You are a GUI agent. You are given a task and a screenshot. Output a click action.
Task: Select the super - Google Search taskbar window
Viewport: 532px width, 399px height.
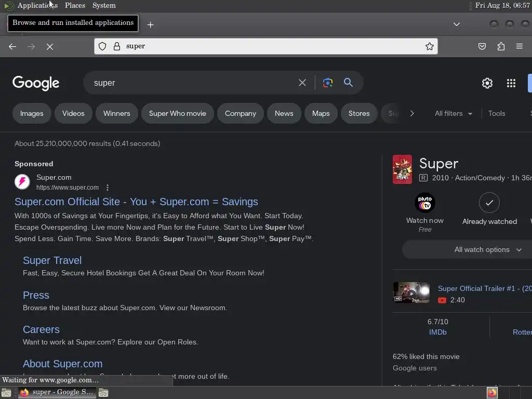[56, 393]
